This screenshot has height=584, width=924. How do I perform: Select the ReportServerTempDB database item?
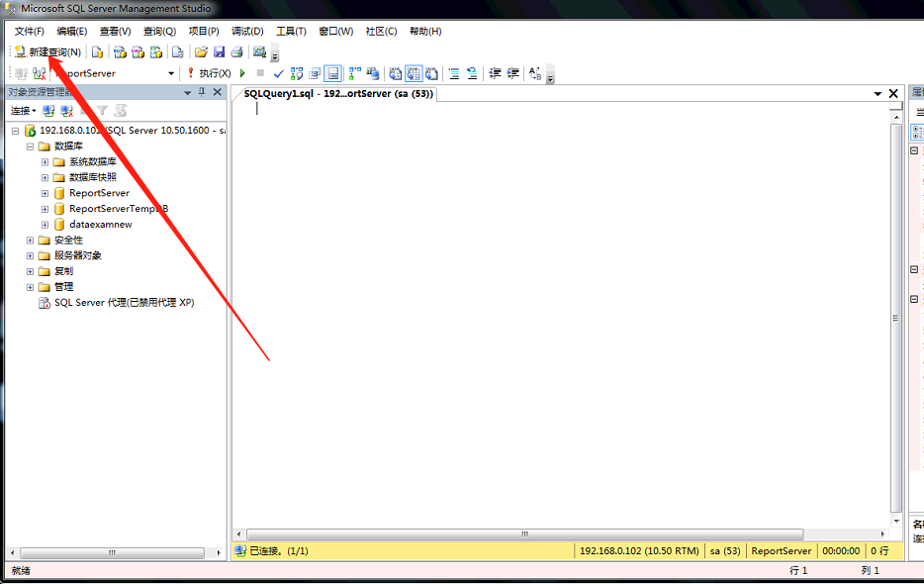click(x=118, y=209)
